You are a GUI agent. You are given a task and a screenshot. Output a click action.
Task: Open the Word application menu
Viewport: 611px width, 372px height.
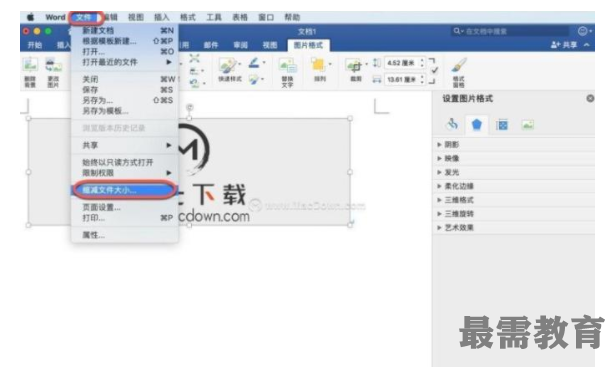click(55, 17)
